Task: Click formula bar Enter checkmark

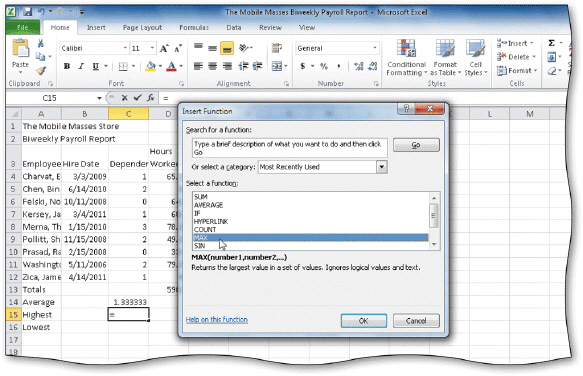Action: 137,98
